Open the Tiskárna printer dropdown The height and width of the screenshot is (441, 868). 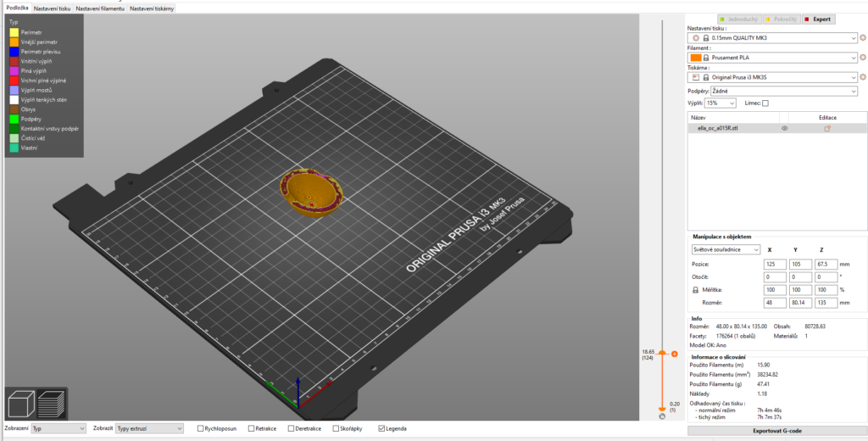coord(773,77)
